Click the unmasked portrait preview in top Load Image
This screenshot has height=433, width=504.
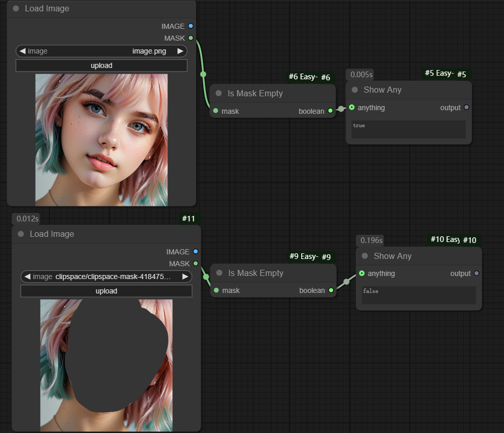coord(101,140)
